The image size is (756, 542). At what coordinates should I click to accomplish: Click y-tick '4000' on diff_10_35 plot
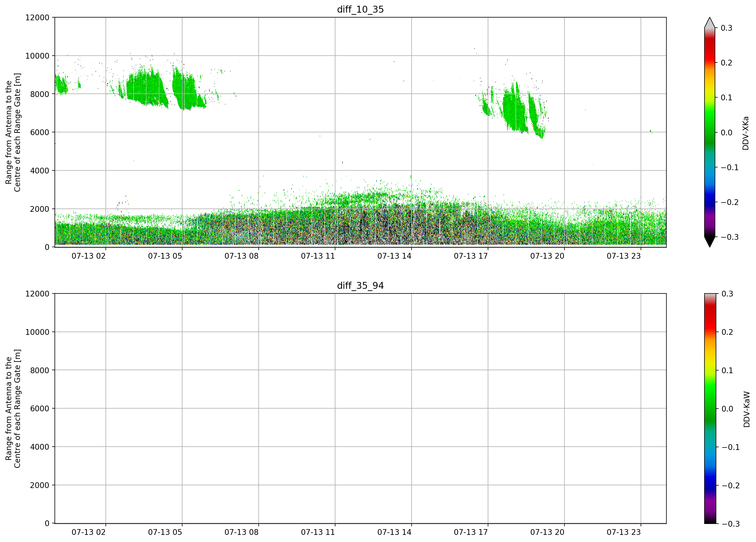[x=40, y=171]
